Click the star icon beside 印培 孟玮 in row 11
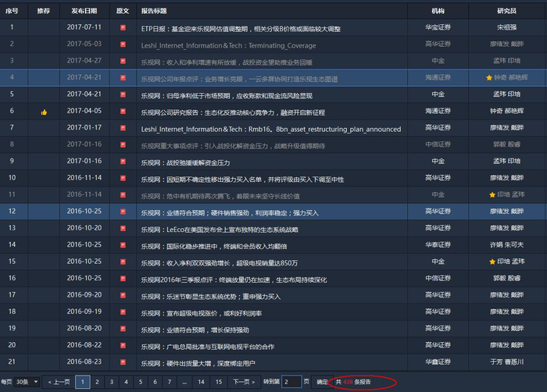The width and height of the screenshot is (547, 392). [x=492, y=195]
